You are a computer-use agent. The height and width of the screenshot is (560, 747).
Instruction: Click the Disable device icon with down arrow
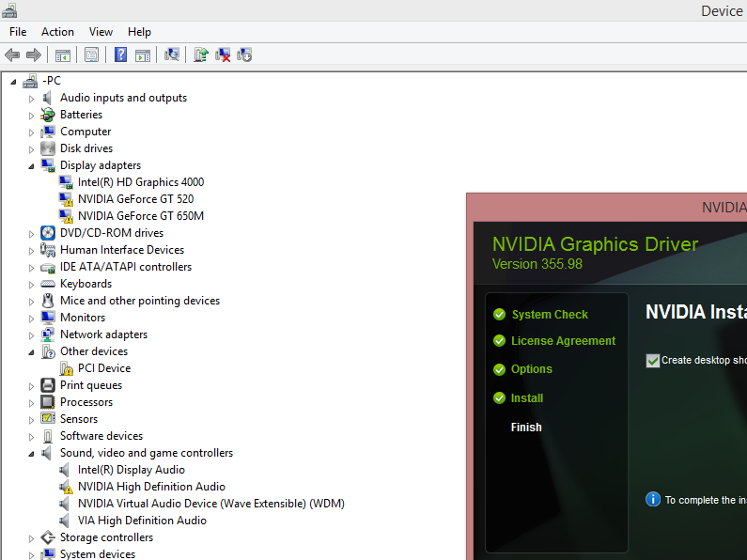pos(244,55)
